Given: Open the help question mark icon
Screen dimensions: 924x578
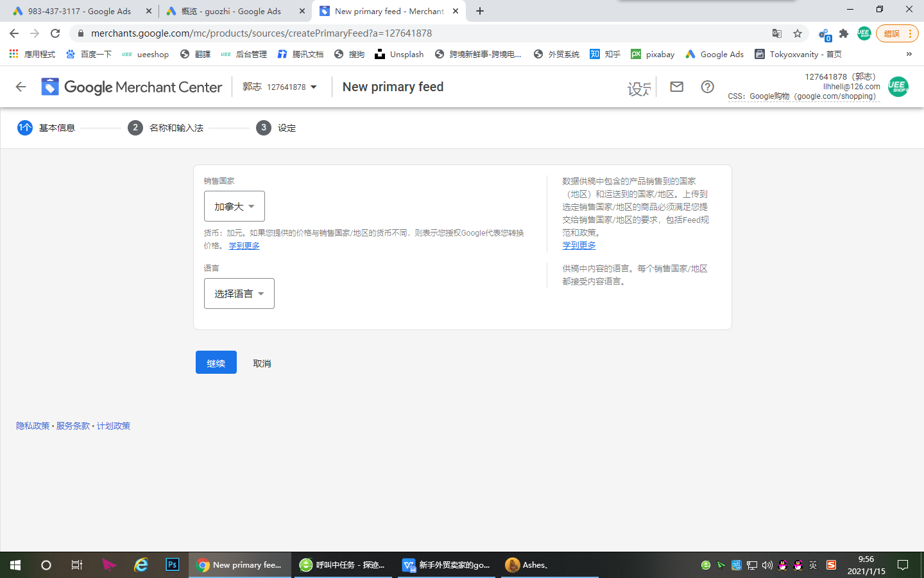Looking at the screenshot, I should (707, 87).
